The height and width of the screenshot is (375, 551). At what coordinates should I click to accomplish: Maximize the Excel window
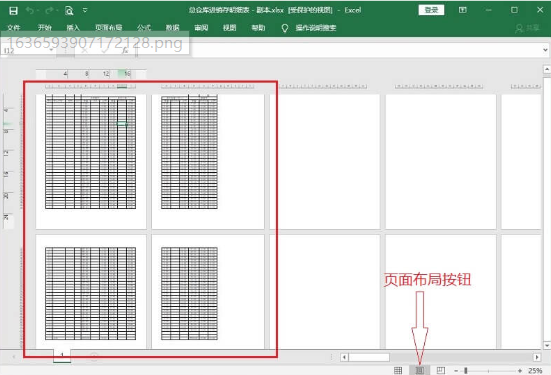point(514,10)
